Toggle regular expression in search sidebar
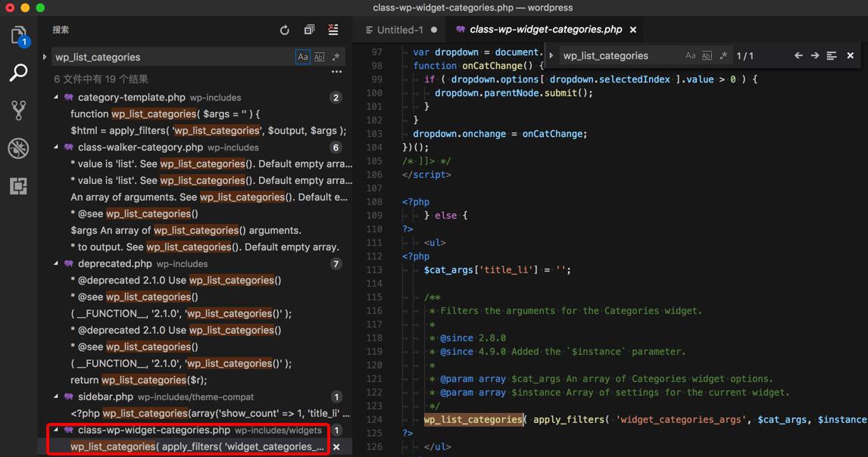 click(336, 58)
